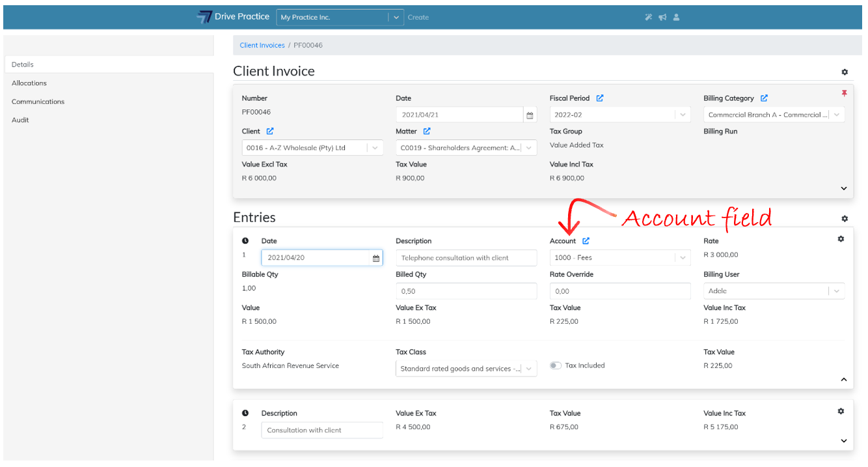Click the red pin icon on invoice card
The height and width of the screenshot is (467, 868).
pyautogui.click(x=844, y=93)
